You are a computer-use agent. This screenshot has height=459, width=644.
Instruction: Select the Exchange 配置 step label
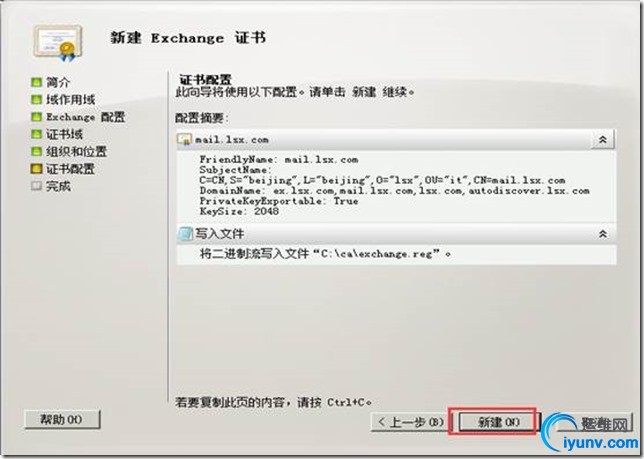(x=85, y=117)
